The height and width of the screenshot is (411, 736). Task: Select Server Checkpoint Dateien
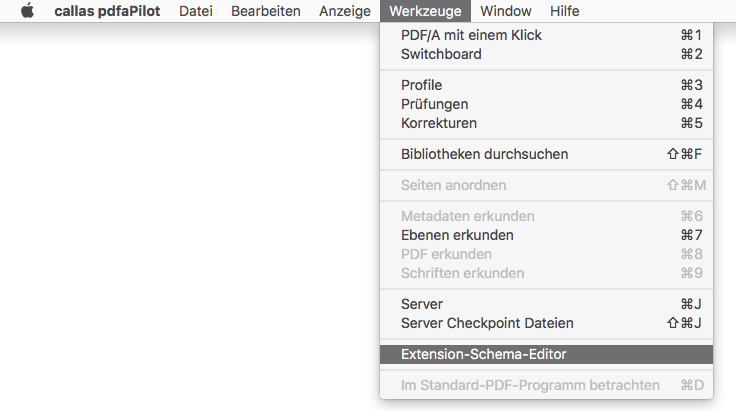546,323
